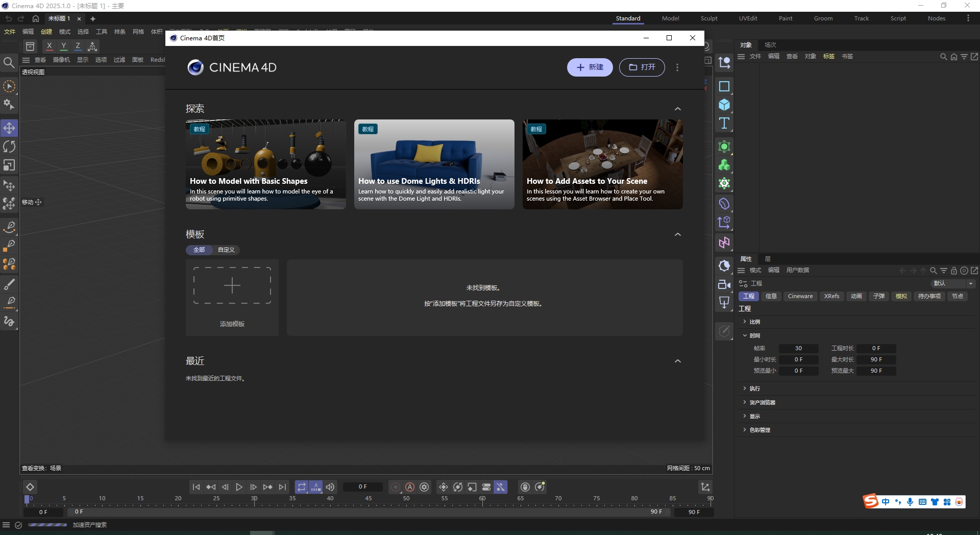Toggle the autokeying record button

[x=411, y=487]
